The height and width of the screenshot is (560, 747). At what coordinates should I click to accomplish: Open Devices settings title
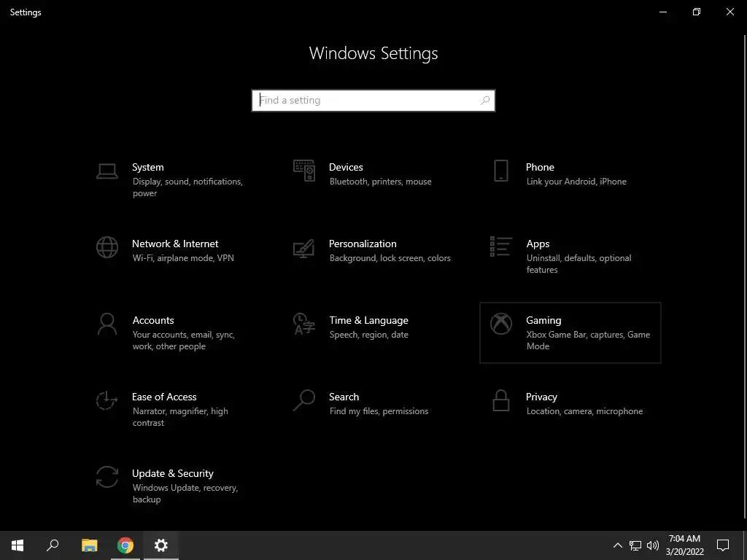[346, 167]
